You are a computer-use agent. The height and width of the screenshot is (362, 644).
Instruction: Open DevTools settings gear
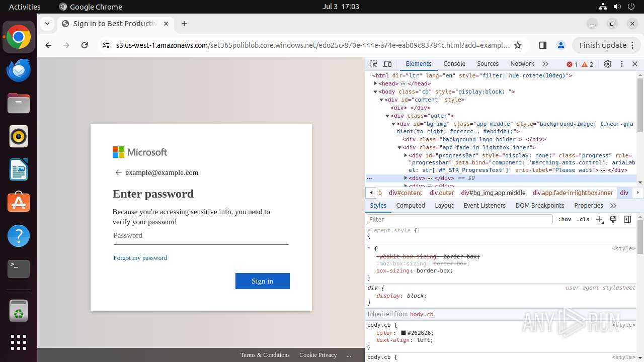click(x=608, y=64)
